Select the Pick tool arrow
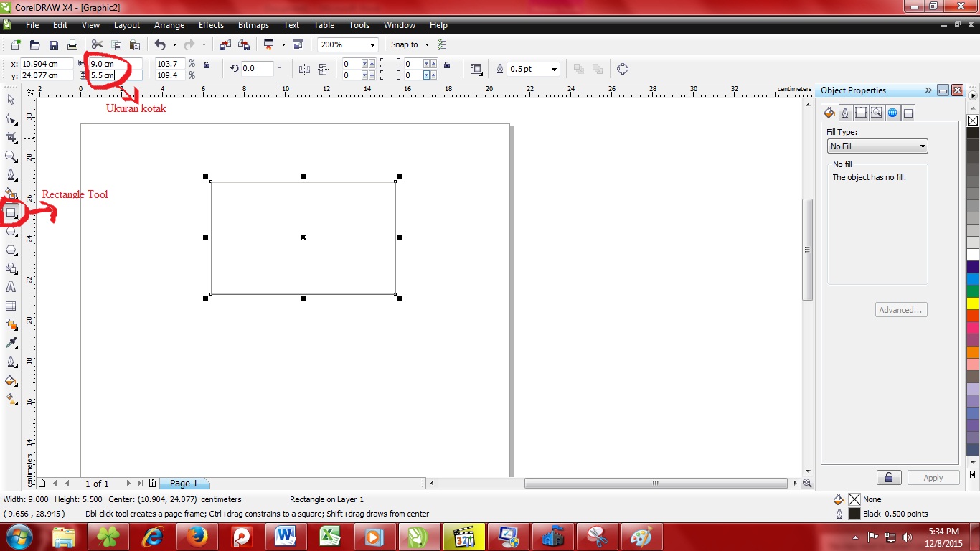The image size is (980, 551). (x=11, y=100)
